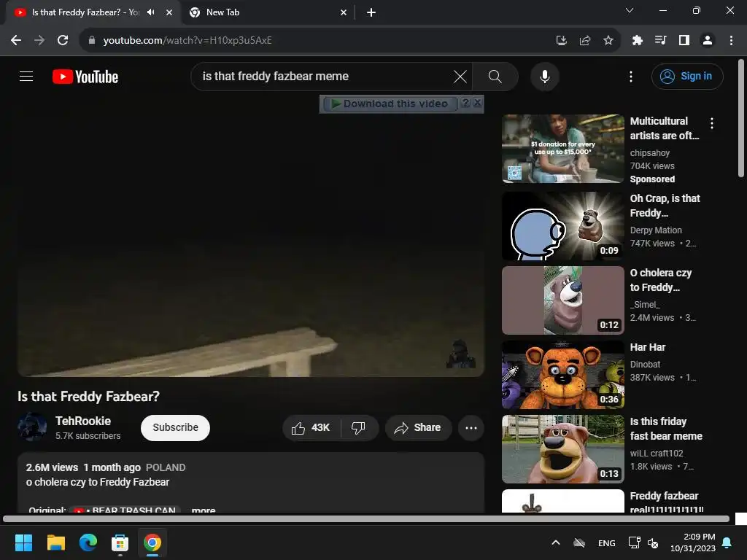Open the Windows Start menu
The width and height of the screenshot is (747, 560).
(23, 542)
